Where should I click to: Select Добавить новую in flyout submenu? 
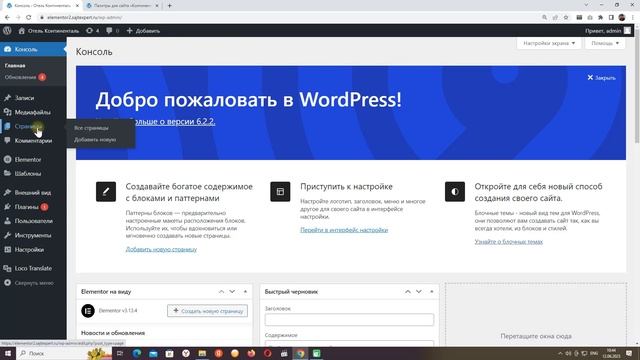coord(95,140)
